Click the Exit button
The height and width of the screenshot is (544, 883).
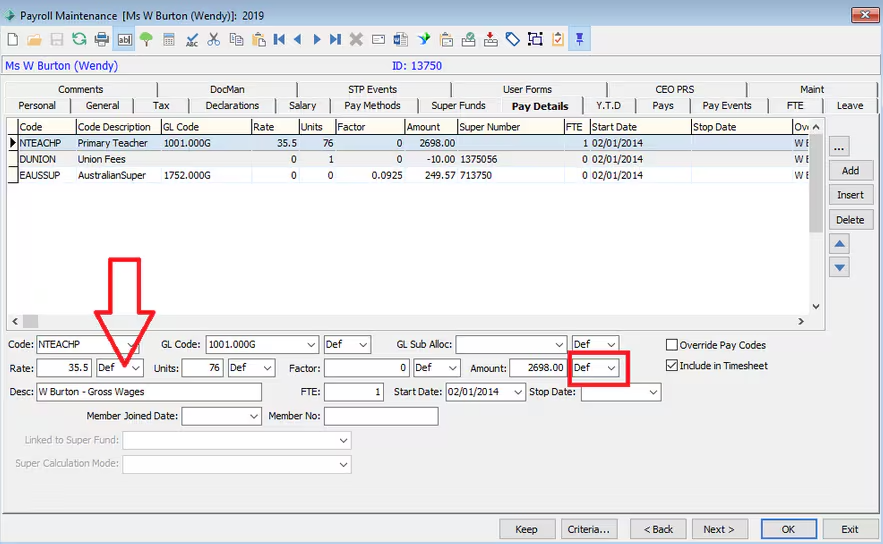click(850, 529)
